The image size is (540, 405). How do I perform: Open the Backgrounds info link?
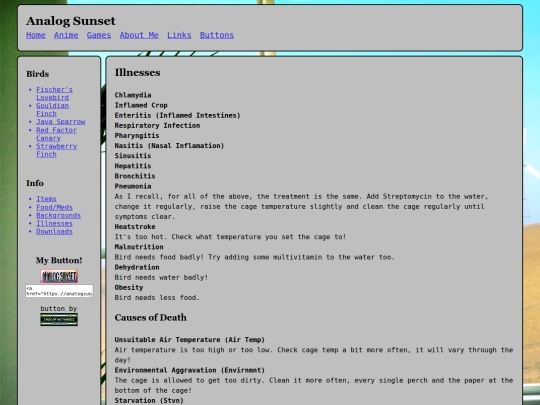coord(59,215)
